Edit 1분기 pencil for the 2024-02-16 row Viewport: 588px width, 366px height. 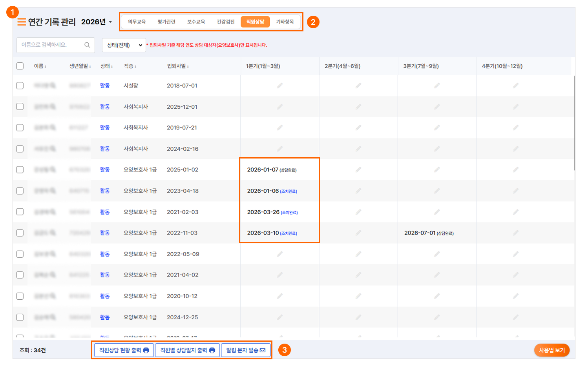pos(280,149)
